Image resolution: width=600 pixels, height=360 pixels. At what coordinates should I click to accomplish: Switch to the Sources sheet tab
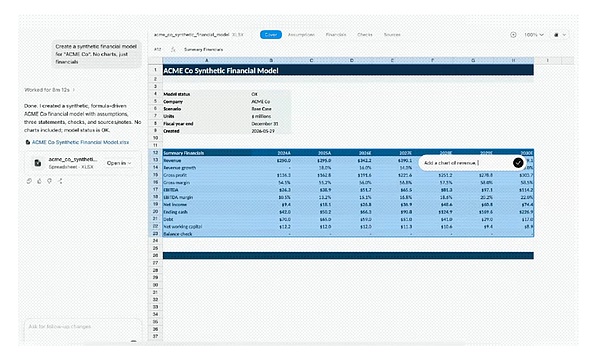[x=392, y=35]
